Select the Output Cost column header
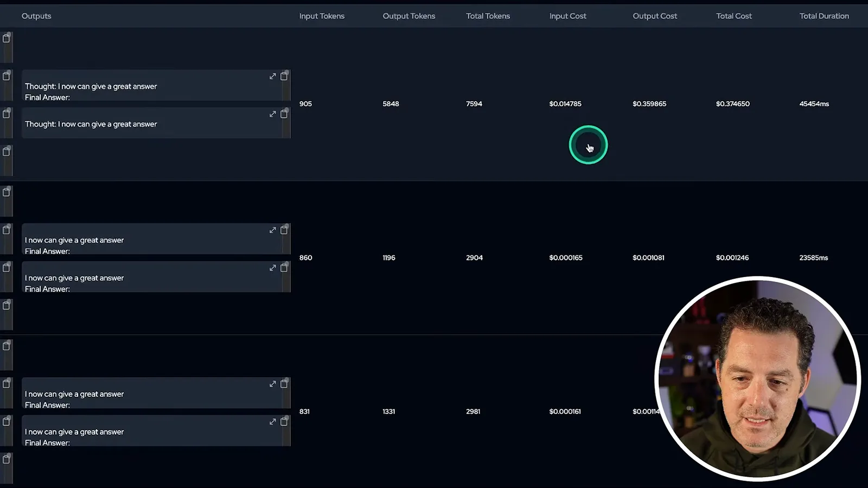 pos(655,16)
